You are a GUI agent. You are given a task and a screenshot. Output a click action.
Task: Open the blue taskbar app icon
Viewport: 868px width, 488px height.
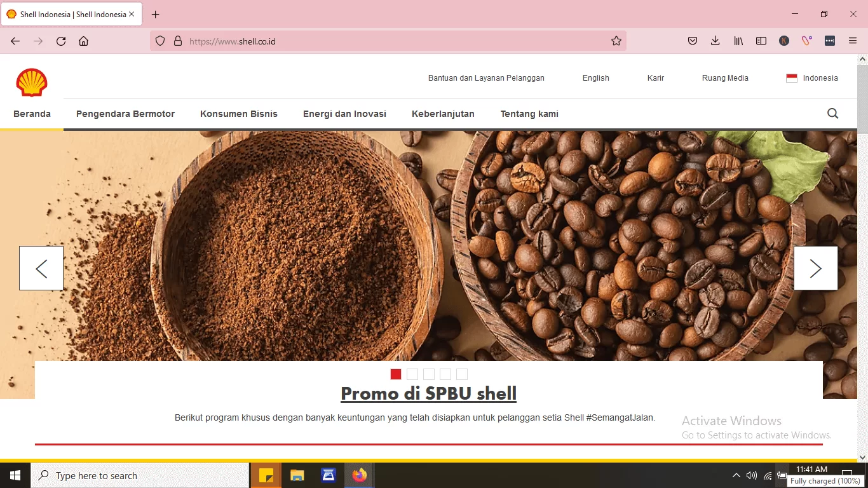(329, 475)
